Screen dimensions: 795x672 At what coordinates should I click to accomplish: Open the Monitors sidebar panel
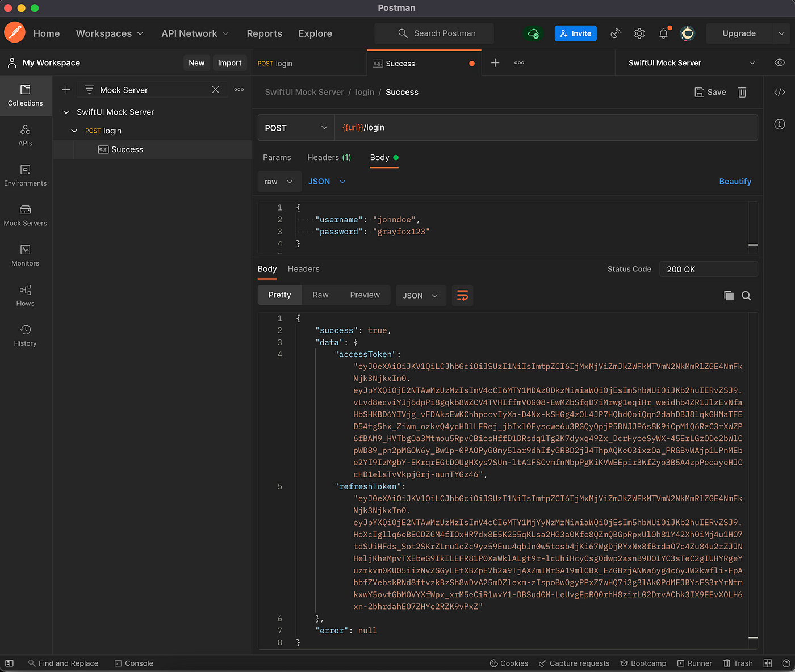tap(26, 255)
